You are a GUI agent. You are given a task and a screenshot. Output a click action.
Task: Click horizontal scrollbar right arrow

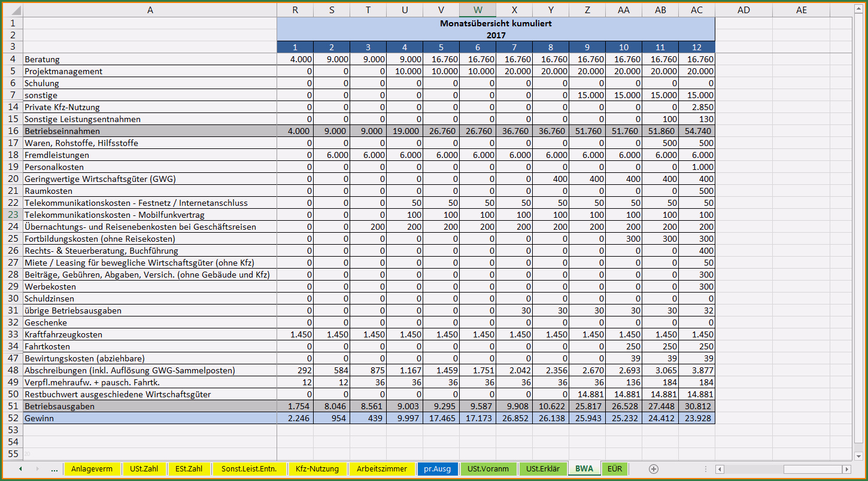(x=846, y=469)
